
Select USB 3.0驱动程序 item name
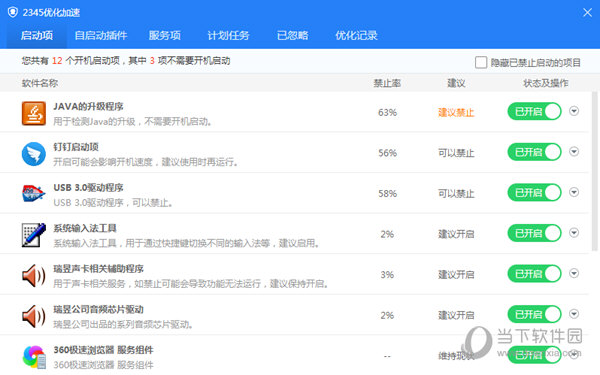88,188
